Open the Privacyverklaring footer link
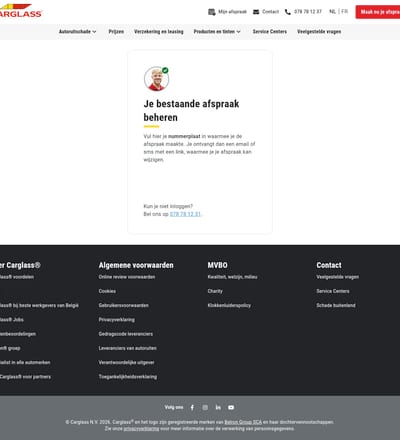This screenshot has height=440, width=400. pyautogui.click(x=117, y=320)
